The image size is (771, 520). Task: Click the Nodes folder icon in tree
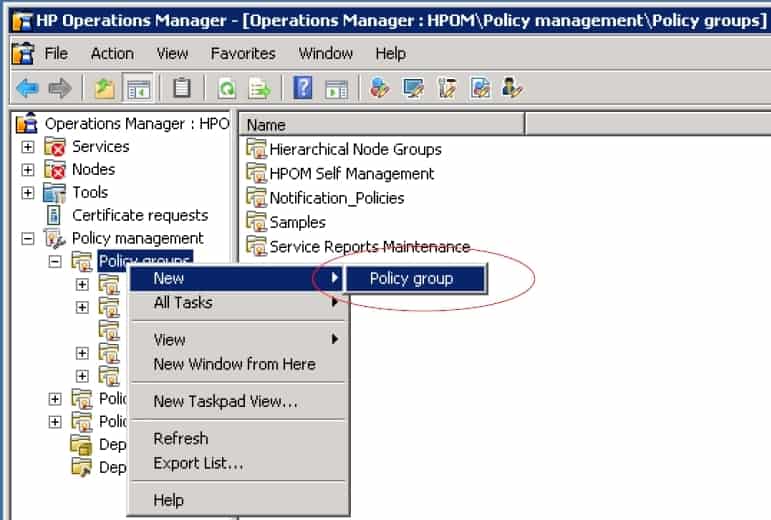point(55,170)
